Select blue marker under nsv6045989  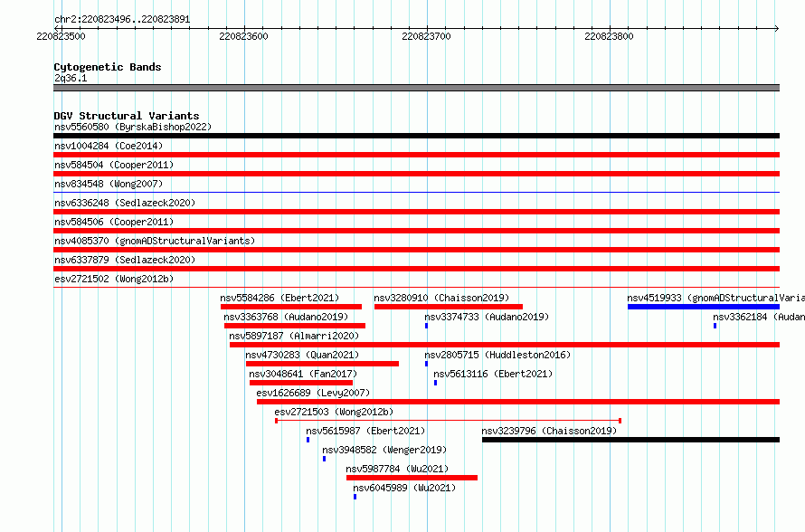click(x=355, y=497)
